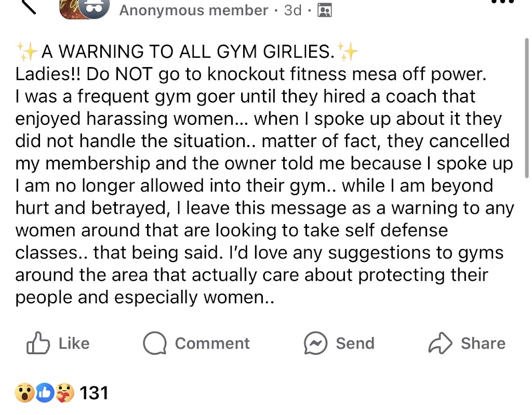Open the Anonymous member name link

tap(194, 10)
